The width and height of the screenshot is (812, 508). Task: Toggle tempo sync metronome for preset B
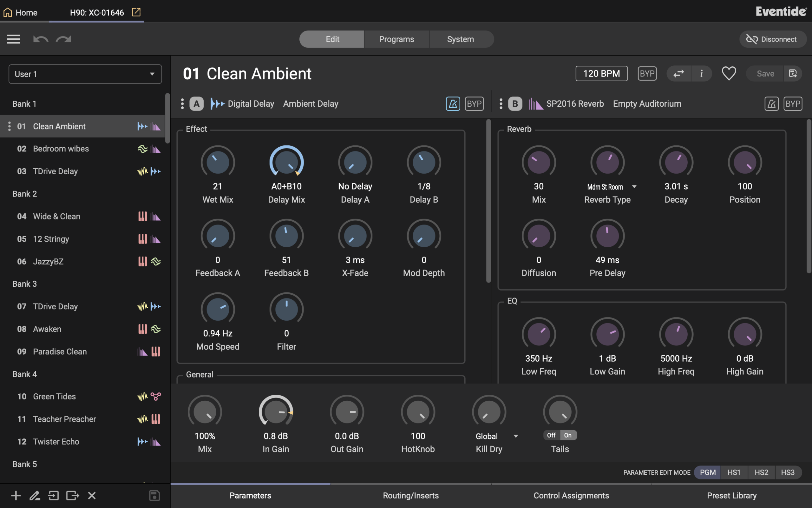click(771, 104)
